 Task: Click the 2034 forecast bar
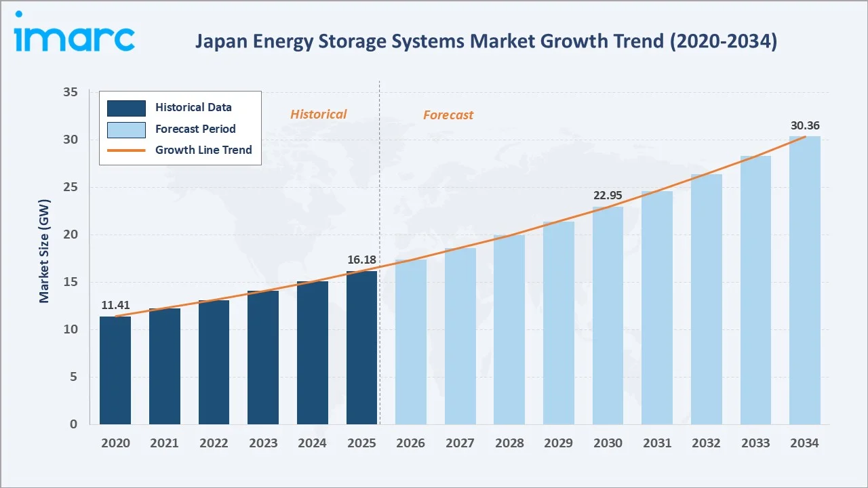[805, 280]
